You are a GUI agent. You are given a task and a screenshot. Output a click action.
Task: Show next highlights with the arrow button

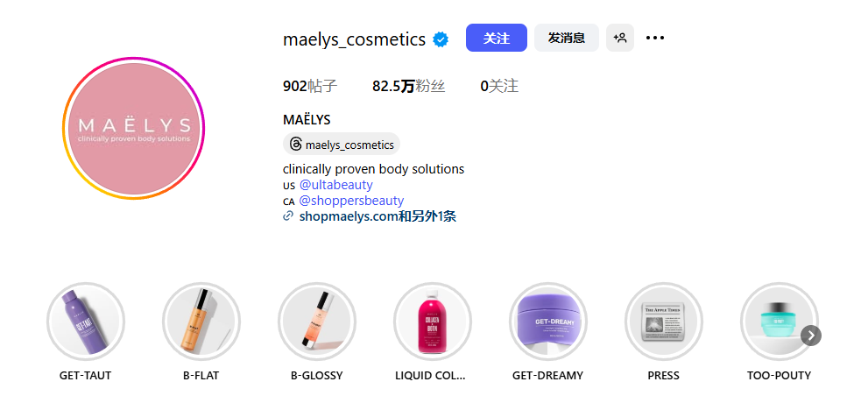pos(811,335)
